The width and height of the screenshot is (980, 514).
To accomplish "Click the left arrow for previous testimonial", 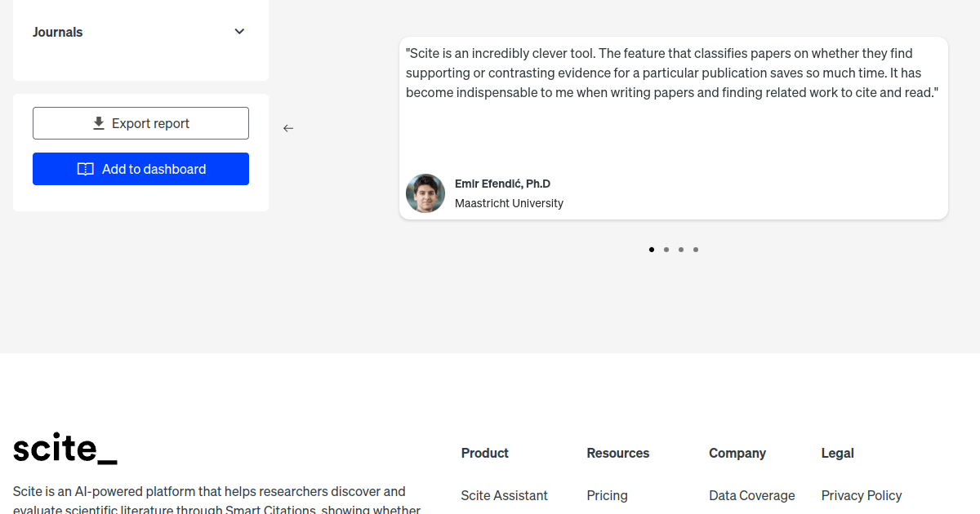I will pos(288,128).
